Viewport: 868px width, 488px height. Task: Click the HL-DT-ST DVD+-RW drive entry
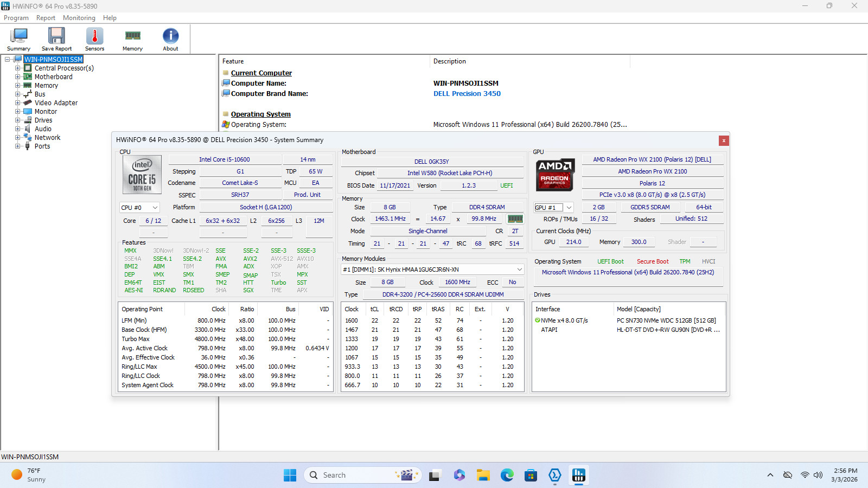pyautogui.click(x=668, y=330)
